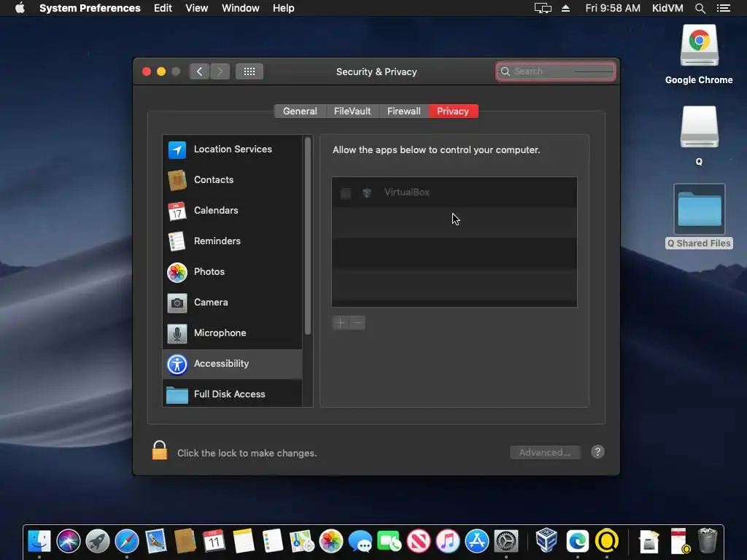747x560 pixels.
Task: Open the Help menu
Action: pyautogui.click(x=284, y=8)
